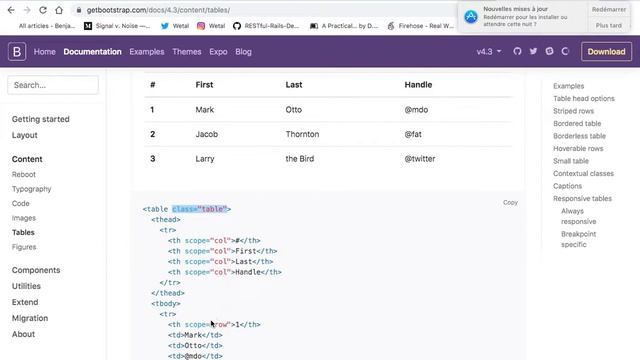The width and height of the screenshot is (640, 360).
Task: Expand the Utilities sidebar section
Action: 26,286
